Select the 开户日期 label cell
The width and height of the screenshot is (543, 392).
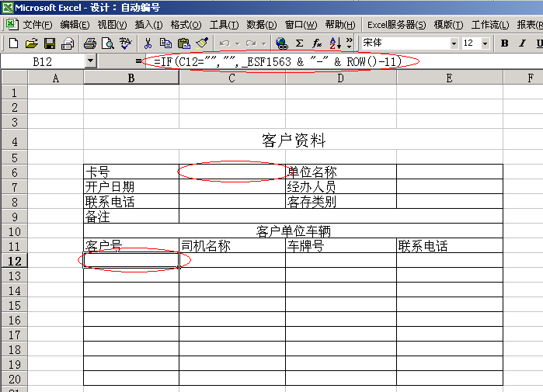point(131,187)
